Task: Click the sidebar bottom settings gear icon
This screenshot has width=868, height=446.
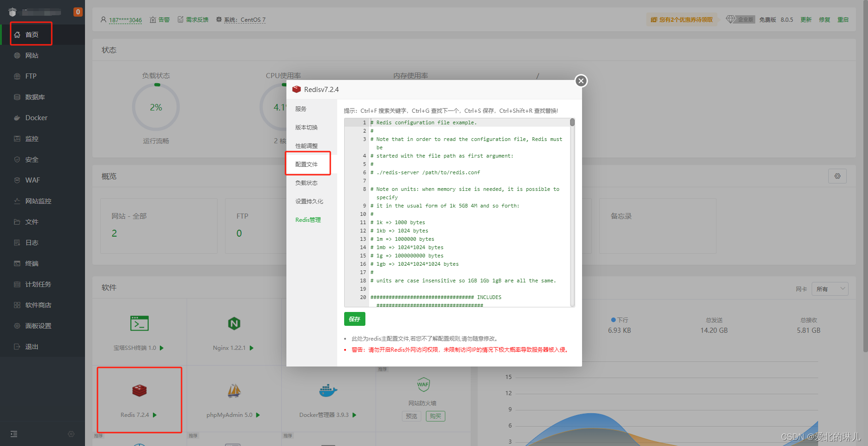Action: coord(71,434)
